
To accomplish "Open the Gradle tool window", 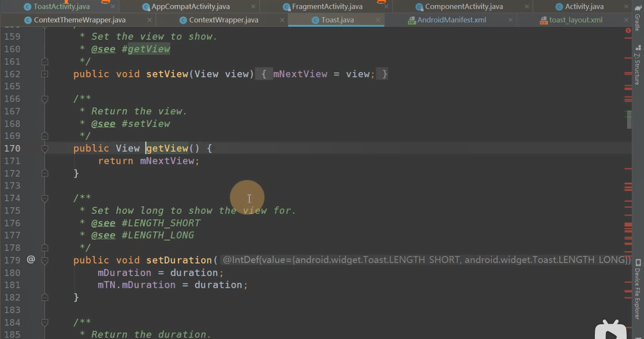I will tap(637, 18).
